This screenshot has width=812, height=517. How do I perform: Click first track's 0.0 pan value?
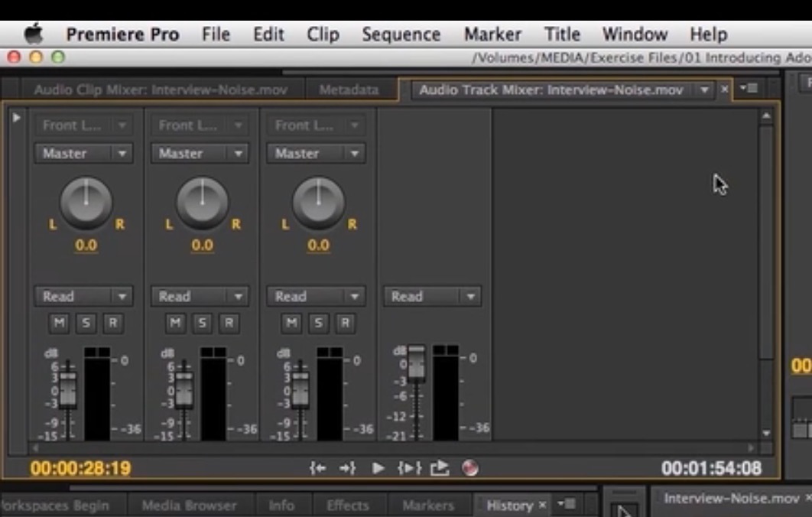pyautogui.click(x=86, y=245)
